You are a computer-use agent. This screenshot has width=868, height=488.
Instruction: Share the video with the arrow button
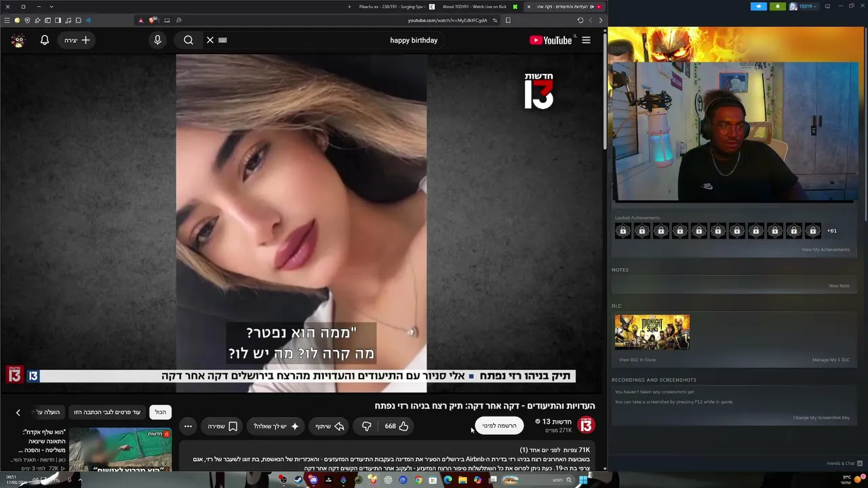point(330,426)
